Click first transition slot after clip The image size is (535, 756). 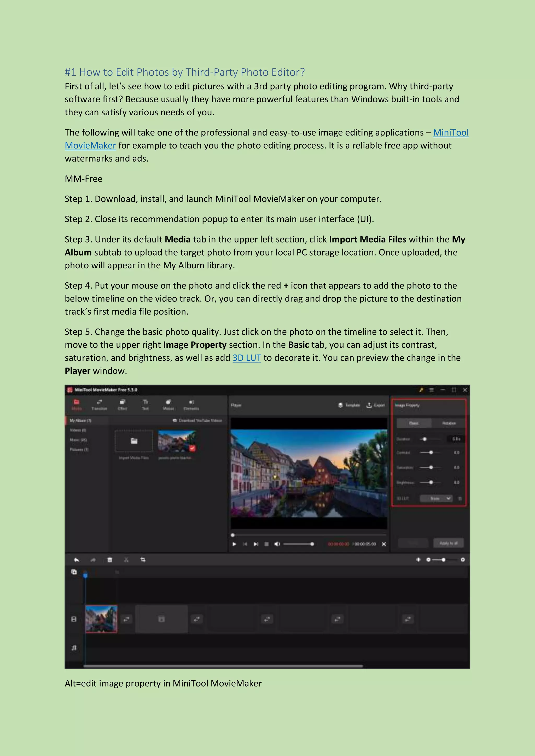pyautogui.click(x=126, y=619)
